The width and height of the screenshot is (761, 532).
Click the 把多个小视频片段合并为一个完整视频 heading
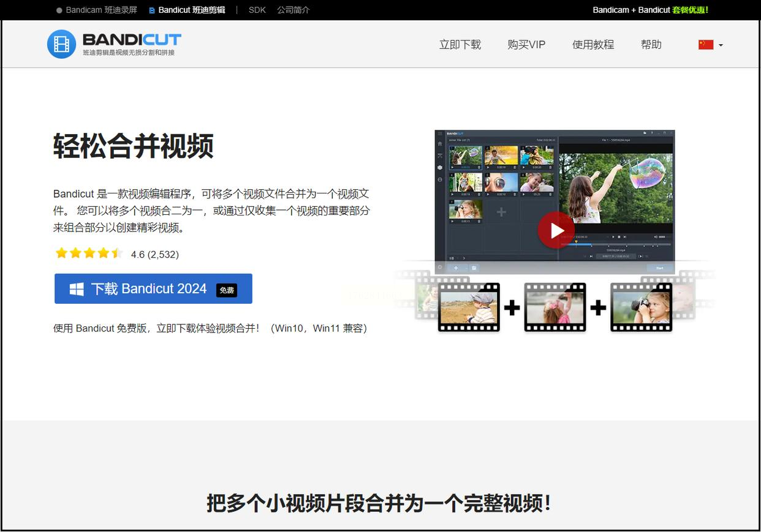coord(380,503)
